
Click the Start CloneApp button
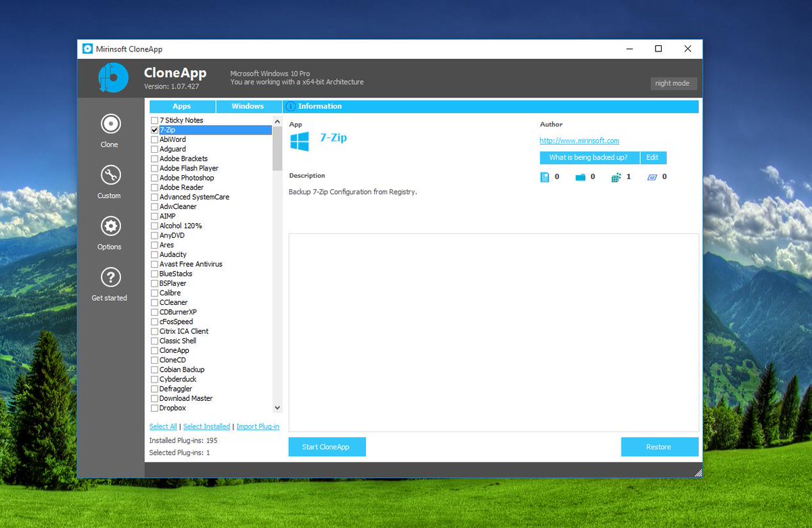tap(327, 447)
